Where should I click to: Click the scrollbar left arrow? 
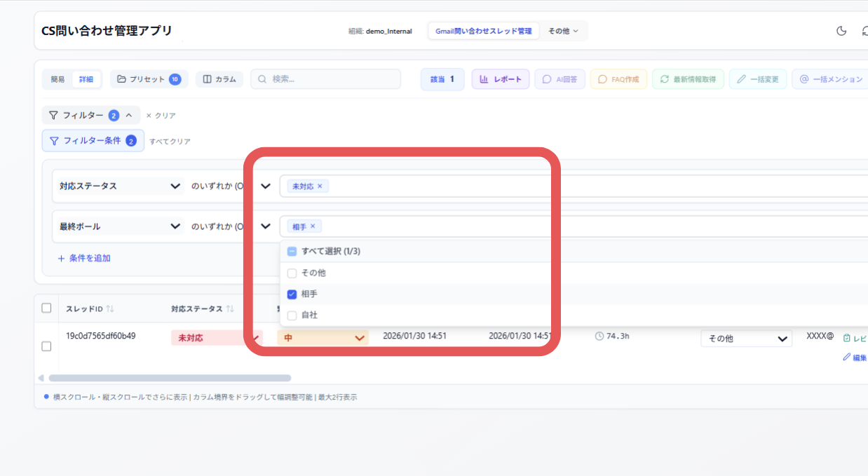coord(41,378)
